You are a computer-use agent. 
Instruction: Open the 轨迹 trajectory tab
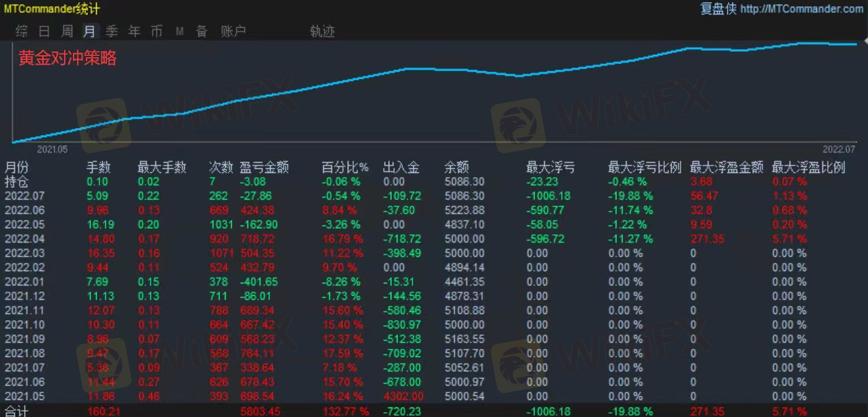point(323,31)
